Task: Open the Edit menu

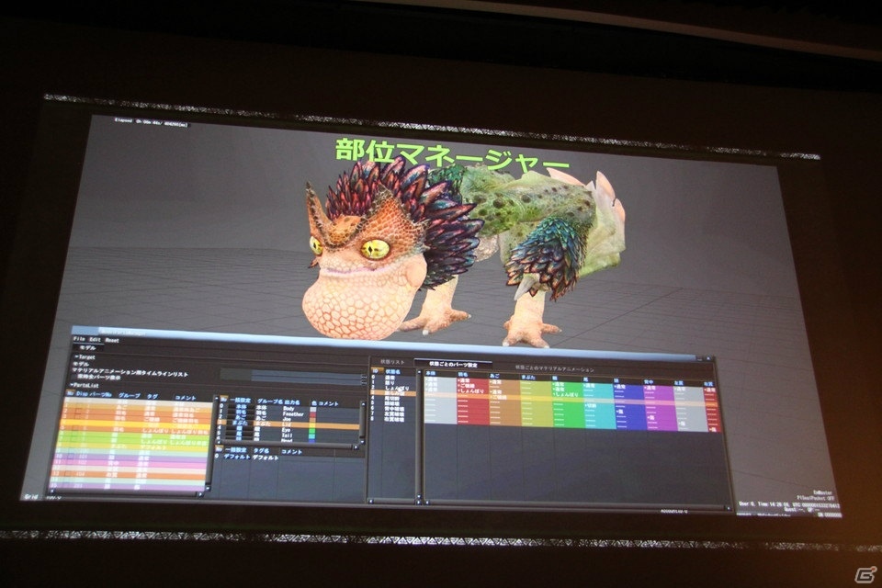Action: click(95, 339)
